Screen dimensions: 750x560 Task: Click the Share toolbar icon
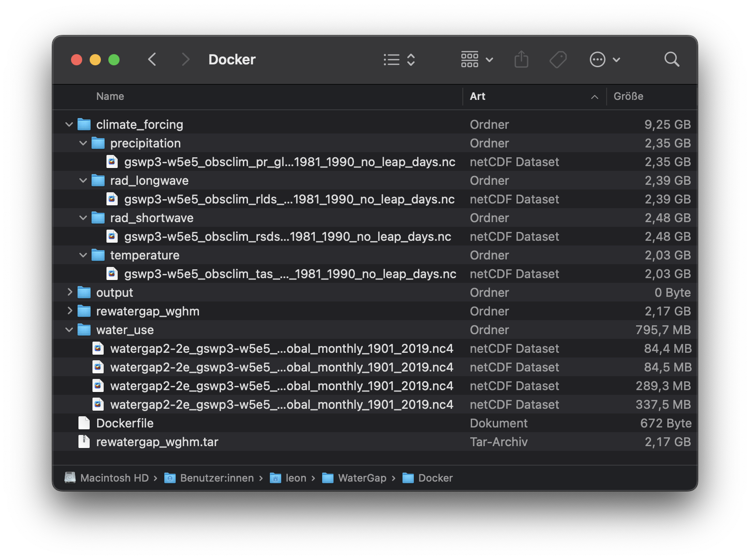pos(521,59)
